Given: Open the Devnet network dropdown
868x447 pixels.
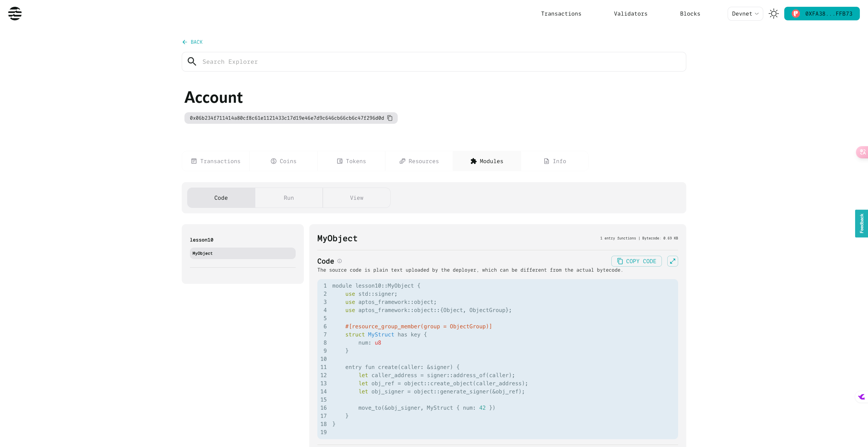Looking at the screenshot, I should [745, 14].
